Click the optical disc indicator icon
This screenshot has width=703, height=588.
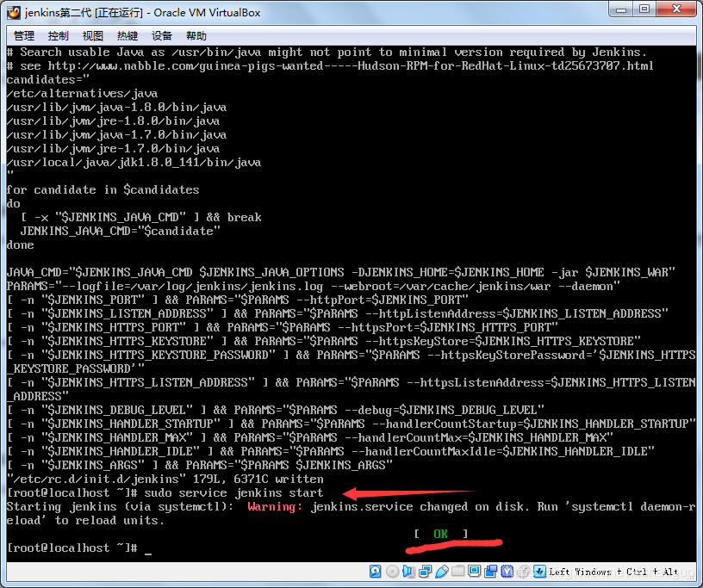click(392, 572)
